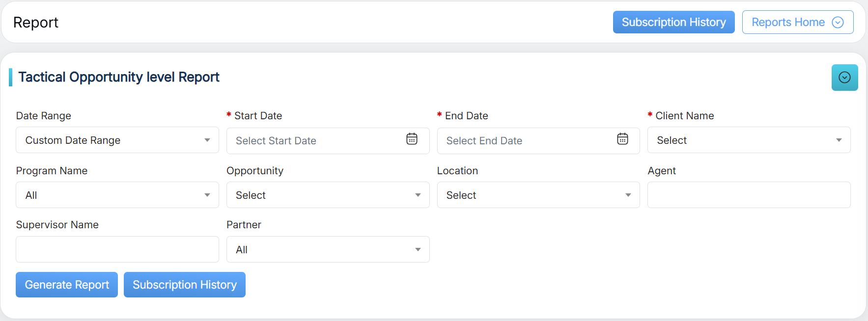Open the Client Name dropdown

[748, 140]
